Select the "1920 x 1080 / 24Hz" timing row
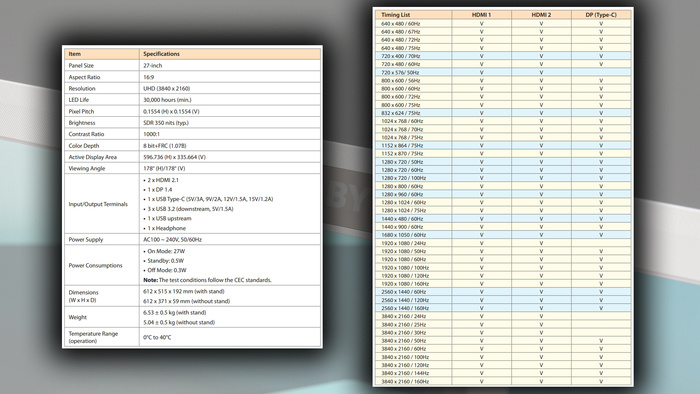 [503, 243]
